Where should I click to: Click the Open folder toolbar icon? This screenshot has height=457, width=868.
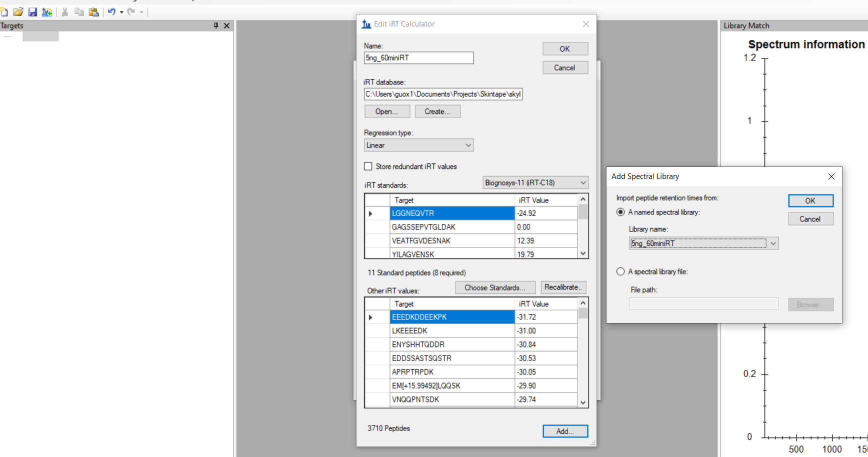(x=18, y=12)
